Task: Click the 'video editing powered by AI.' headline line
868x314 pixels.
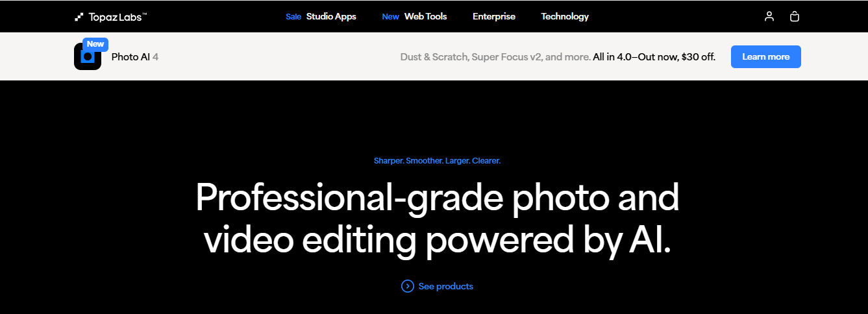Action: tap(437, 240)
